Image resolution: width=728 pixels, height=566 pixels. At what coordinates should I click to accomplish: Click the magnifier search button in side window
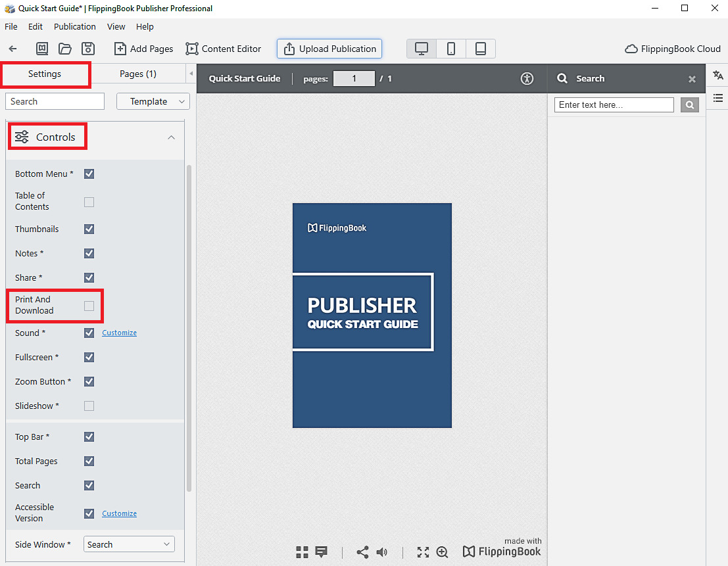click(689, 105)
